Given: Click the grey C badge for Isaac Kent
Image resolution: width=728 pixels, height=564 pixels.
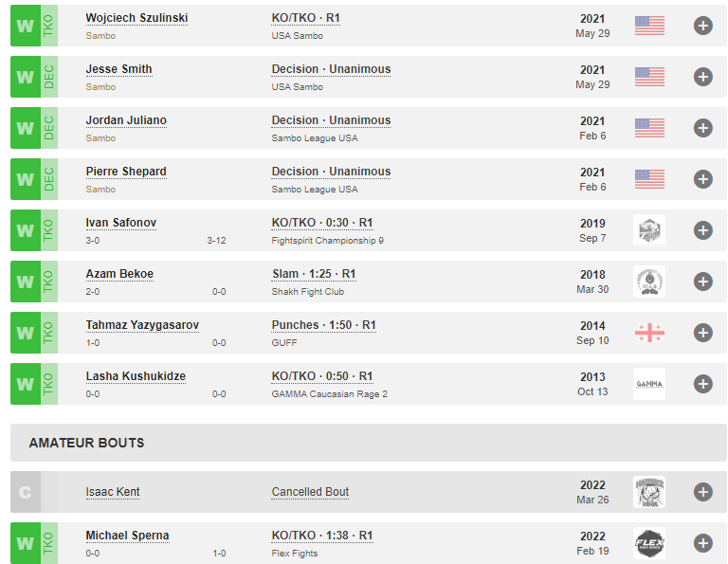Looking at the screenshot, I should tap(25, 492).
